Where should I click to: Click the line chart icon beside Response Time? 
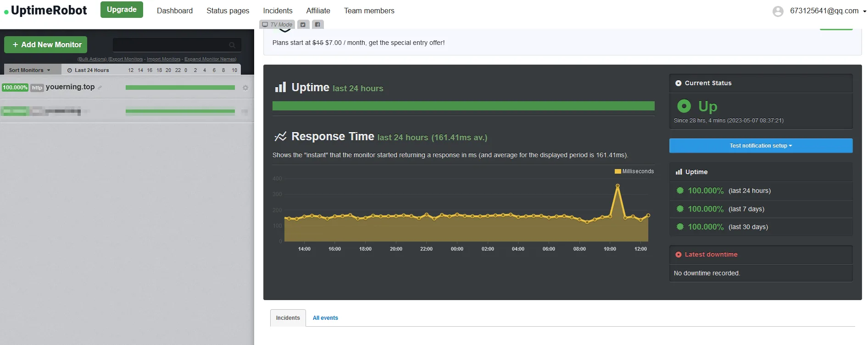(x=280, y=136)
